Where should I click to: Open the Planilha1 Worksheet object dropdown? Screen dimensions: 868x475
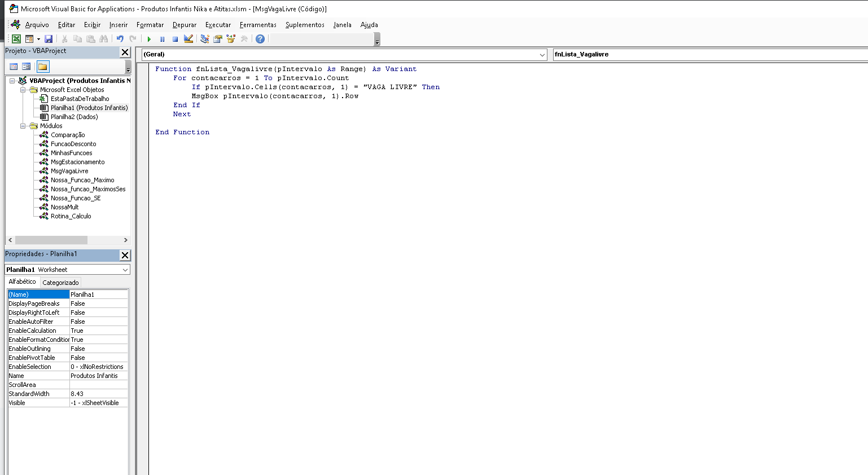pos(125,270)
